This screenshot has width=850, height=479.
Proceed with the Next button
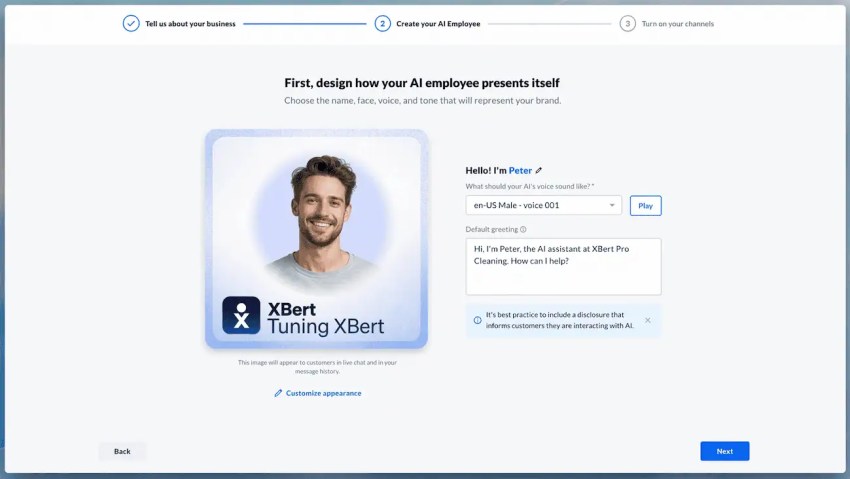coord(725,451)
